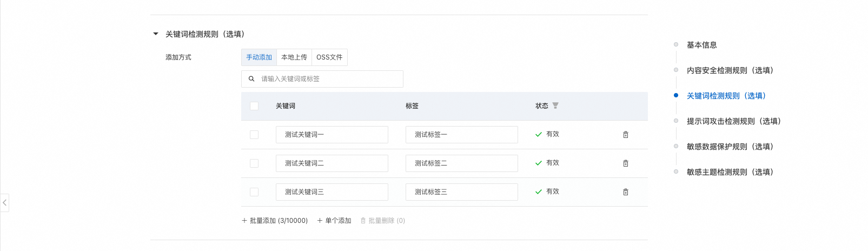Jump to 基本信息 in anchor navigation
Viewport: 868px width, 251px height.
(701, 45)
